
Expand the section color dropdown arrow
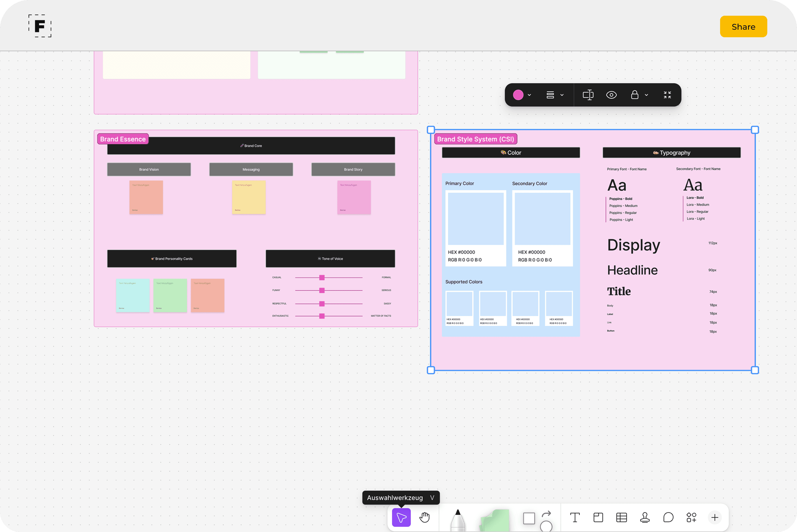pos(529,95)
